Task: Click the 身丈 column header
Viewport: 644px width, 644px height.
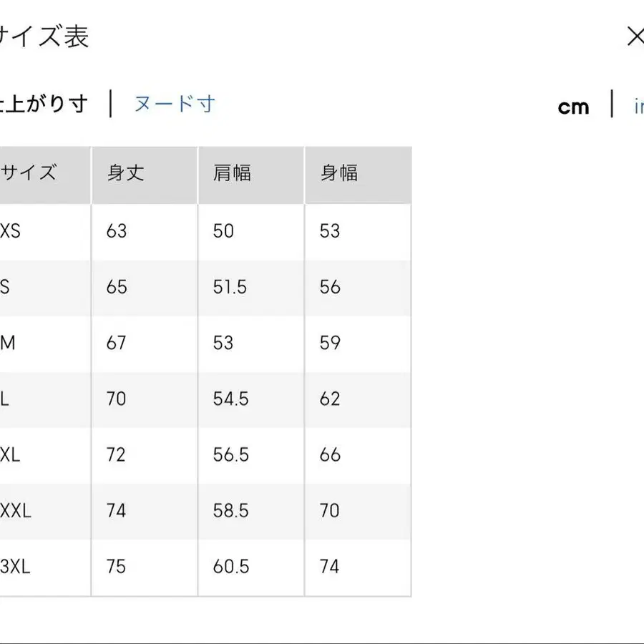Action: click(x=125, y=172)
